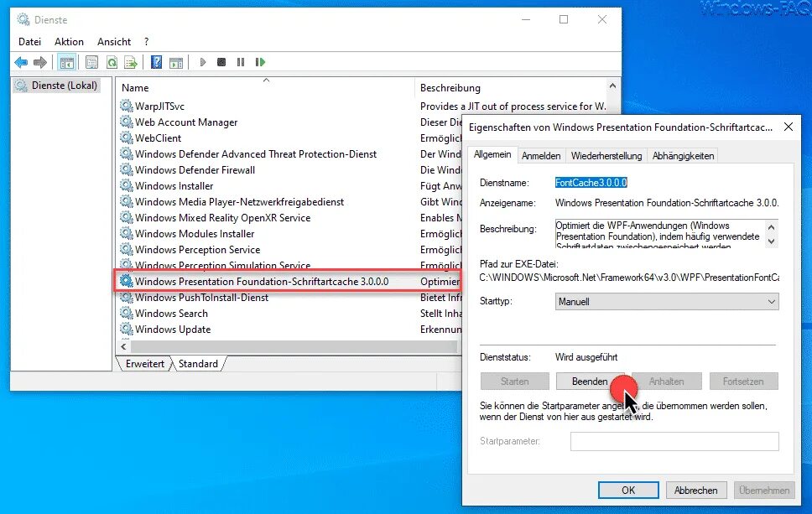Click the gear icon beside Web Account Manager
The image size is (812, 514).
pyautogui.click(x=127, y=122)
